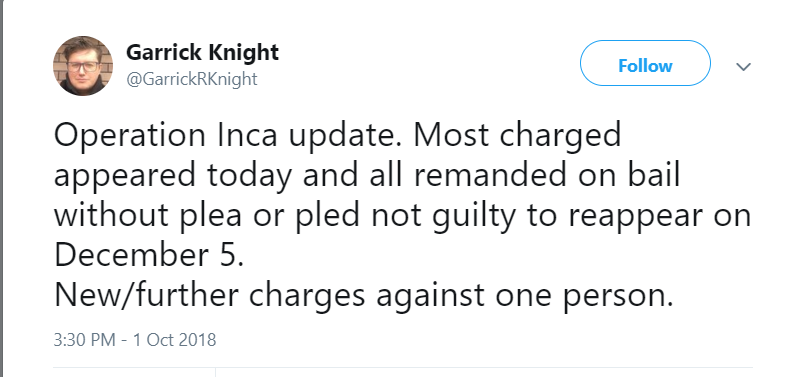
Task: Click the word "Knight" in the display name
Action: (244, 52)
